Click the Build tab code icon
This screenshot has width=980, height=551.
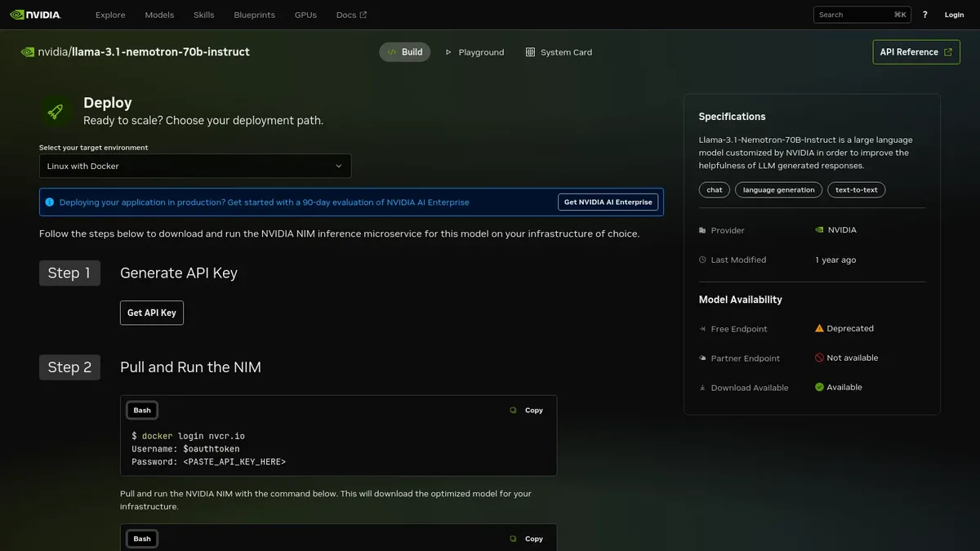392,52
